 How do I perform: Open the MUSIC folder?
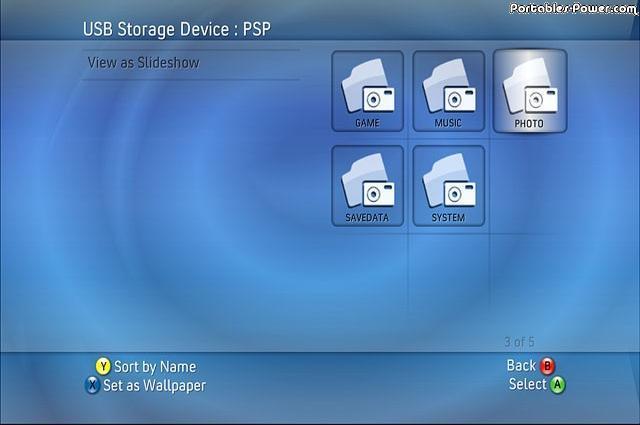click(449, 91)
